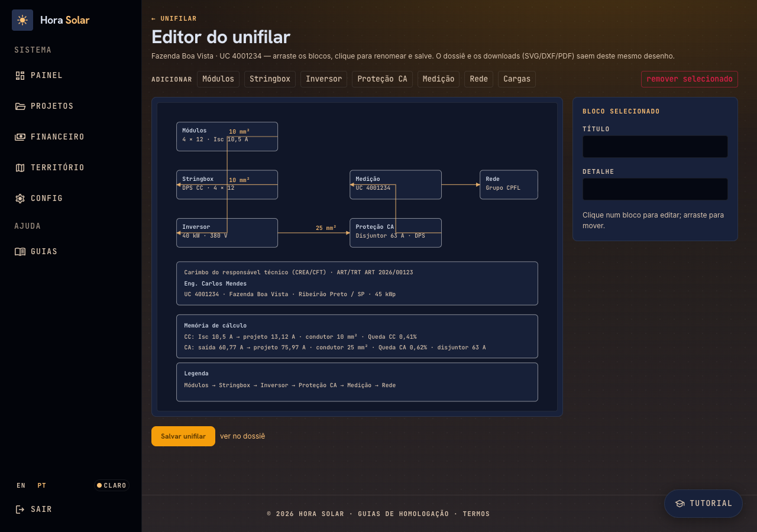757x532 pixels.
Task: Open Painel via its dashboard icon
Action: (20, 76)
